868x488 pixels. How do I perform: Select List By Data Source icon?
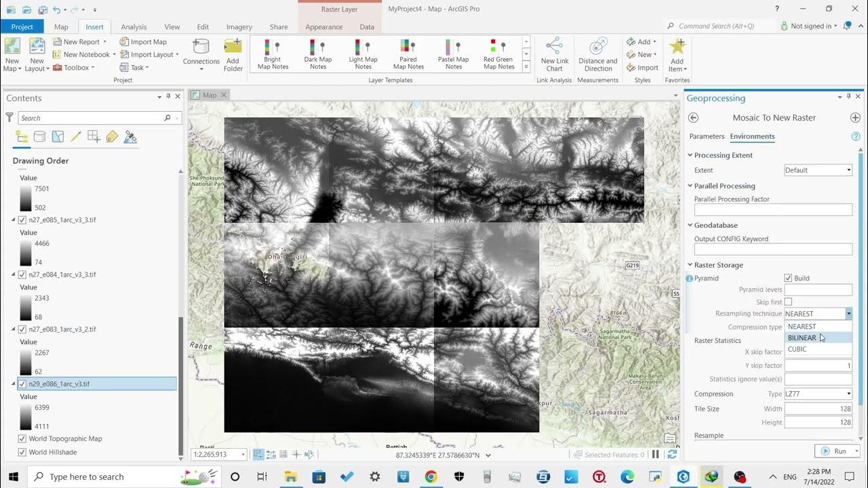coord(40,137)
